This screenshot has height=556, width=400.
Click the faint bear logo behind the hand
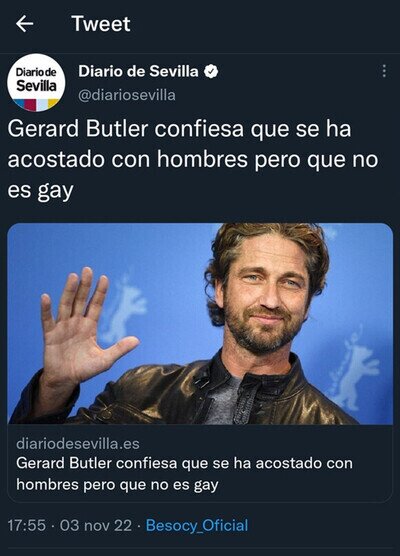pos(122,310)
